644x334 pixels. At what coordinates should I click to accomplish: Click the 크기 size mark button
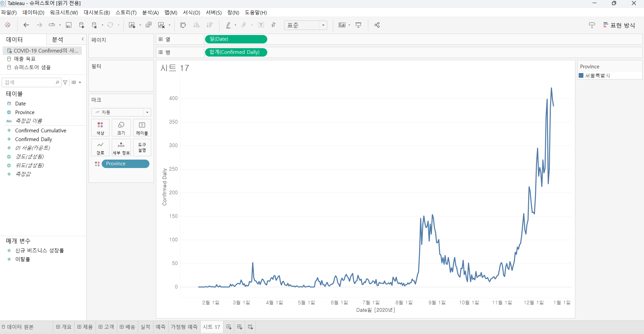coord(121,128)
